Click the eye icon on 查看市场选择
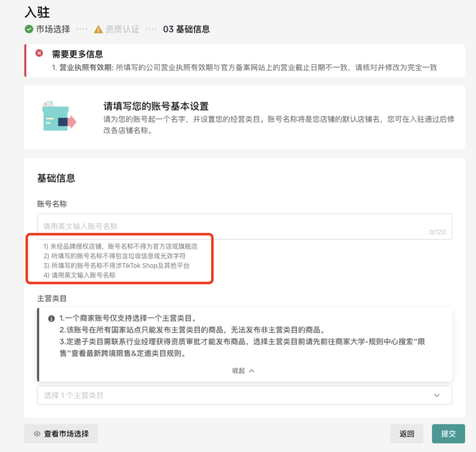476x452 pixels. (x=37, y=434)
